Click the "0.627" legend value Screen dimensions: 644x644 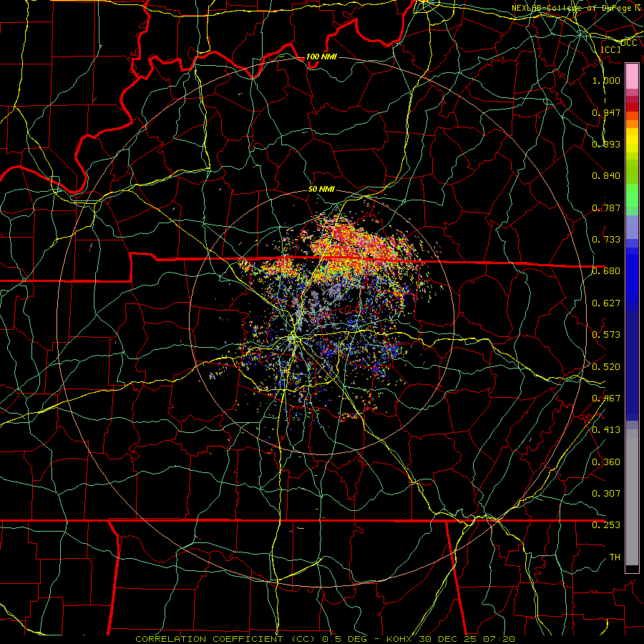click(x=606, y=303)
